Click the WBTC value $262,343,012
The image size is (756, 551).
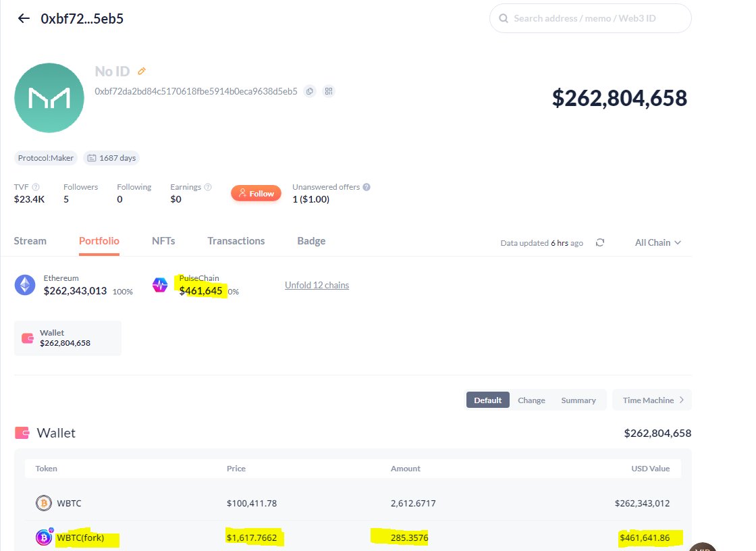click(642, 503)
